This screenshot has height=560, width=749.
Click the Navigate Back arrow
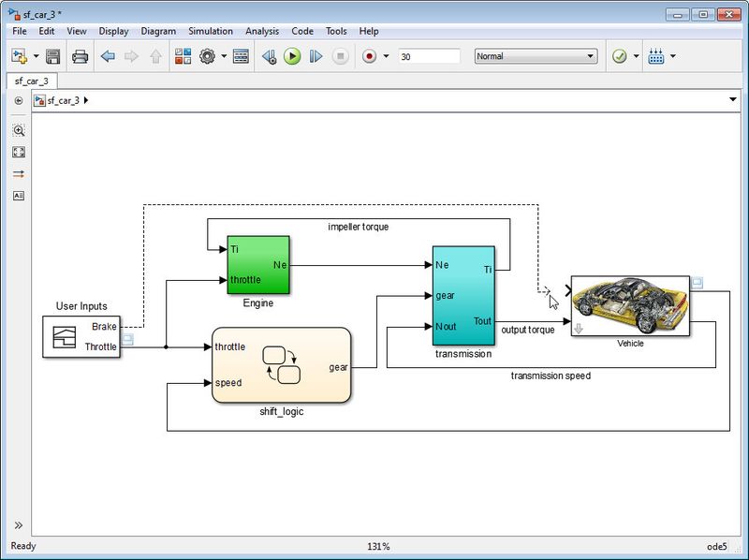(108, 57)
